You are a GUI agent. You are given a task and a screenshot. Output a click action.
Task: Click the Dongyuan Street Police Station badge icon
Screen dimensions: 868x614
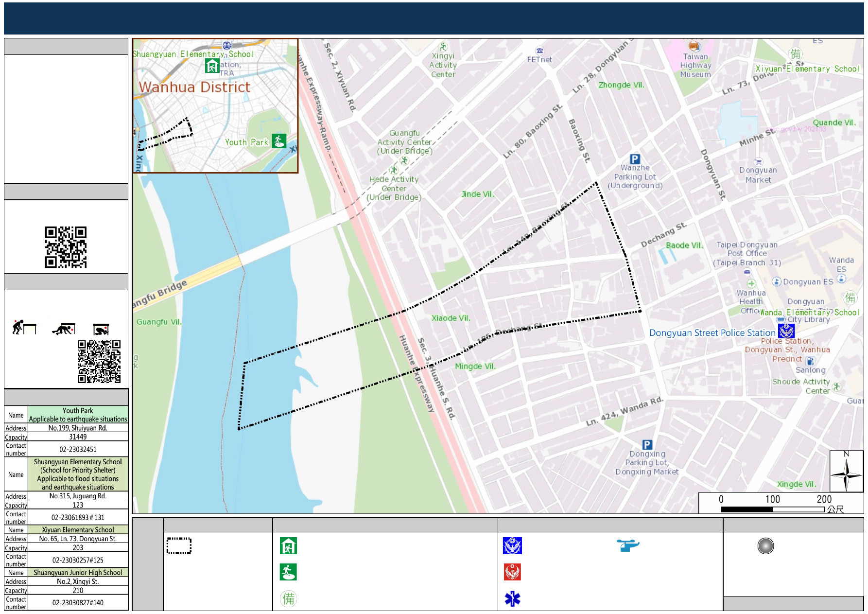tap(786, 331)
